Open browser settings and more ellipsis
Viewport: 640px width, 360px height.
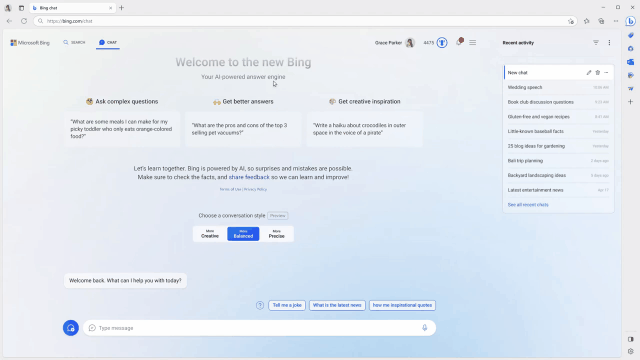[x=616, y=21]
